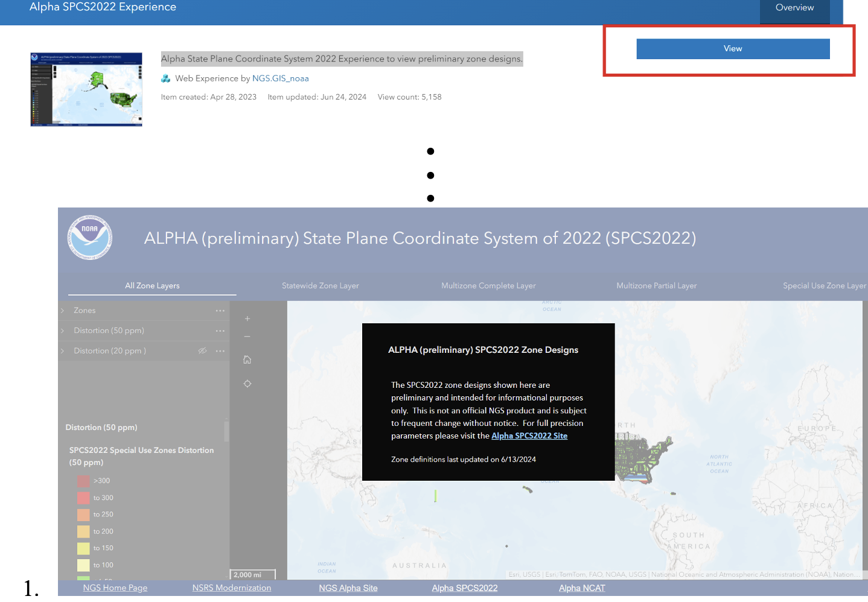
Task: Click the >300 distortion legend swatch
Action: coord(83,481)
